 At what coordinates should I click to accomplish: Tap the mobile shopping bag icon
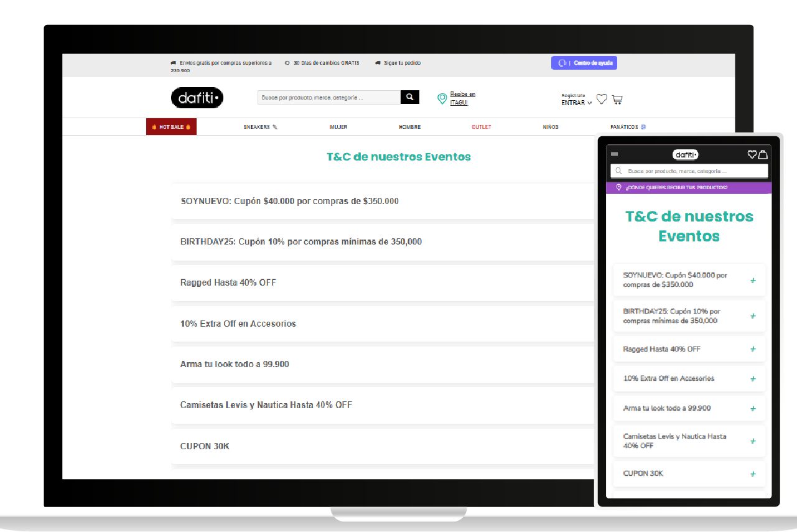762,154
